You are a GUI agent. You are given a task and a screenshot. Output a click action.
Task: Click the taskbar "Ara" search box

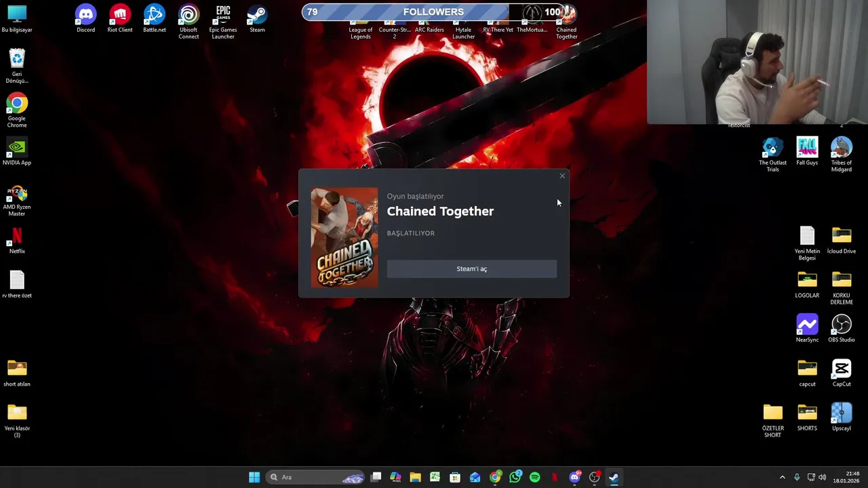(315, 477)
